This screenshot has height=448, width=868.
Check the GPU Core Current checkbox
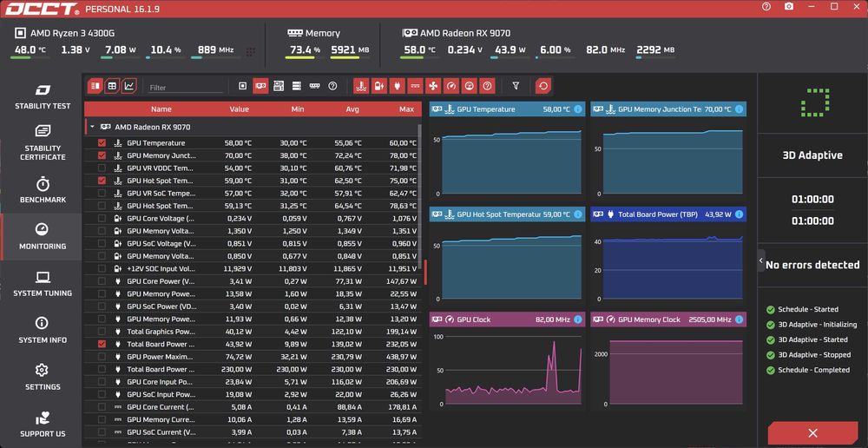[x=102, y=407]
